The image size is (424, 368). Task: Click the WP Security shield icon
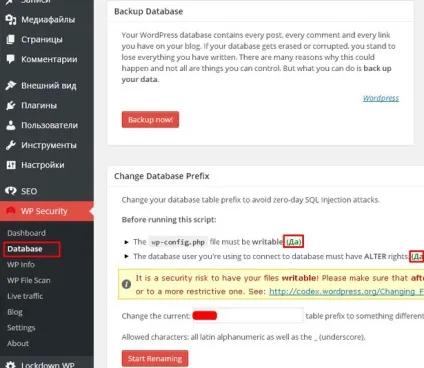pyautogui.click(x=11, y=211)
